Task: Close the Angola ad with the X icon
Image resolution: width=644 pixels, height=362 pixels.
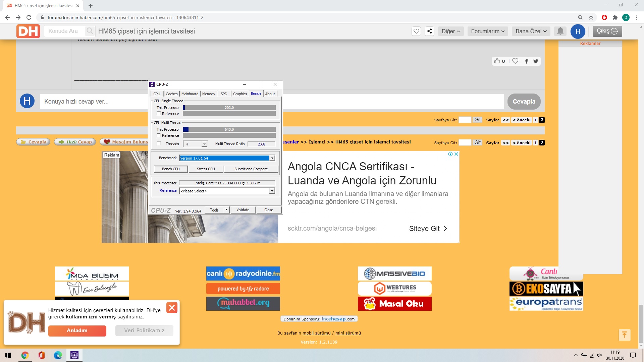Action: 456,154
